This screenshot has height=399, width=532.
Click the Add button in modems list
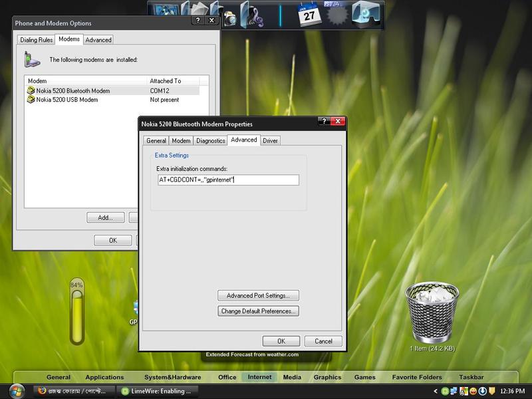pos(106,217)
